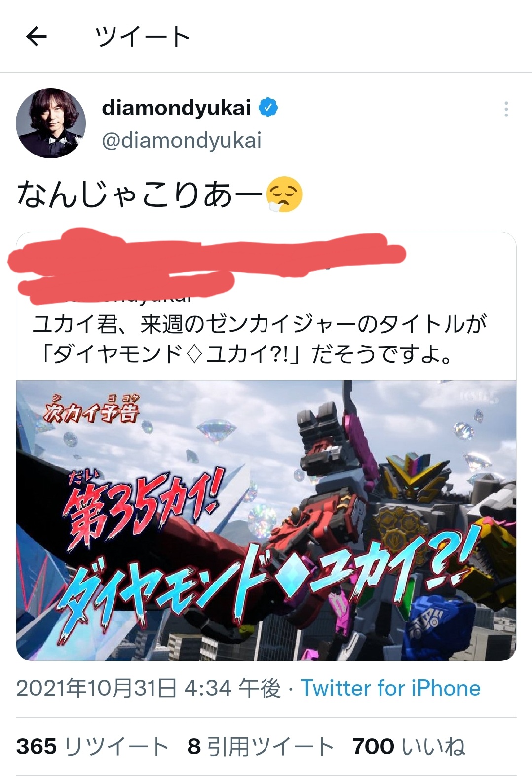Image resolution: width=532 pixels, height=776 pixels.
Task: Tap the back arrow icon
Action: (36, 36)
